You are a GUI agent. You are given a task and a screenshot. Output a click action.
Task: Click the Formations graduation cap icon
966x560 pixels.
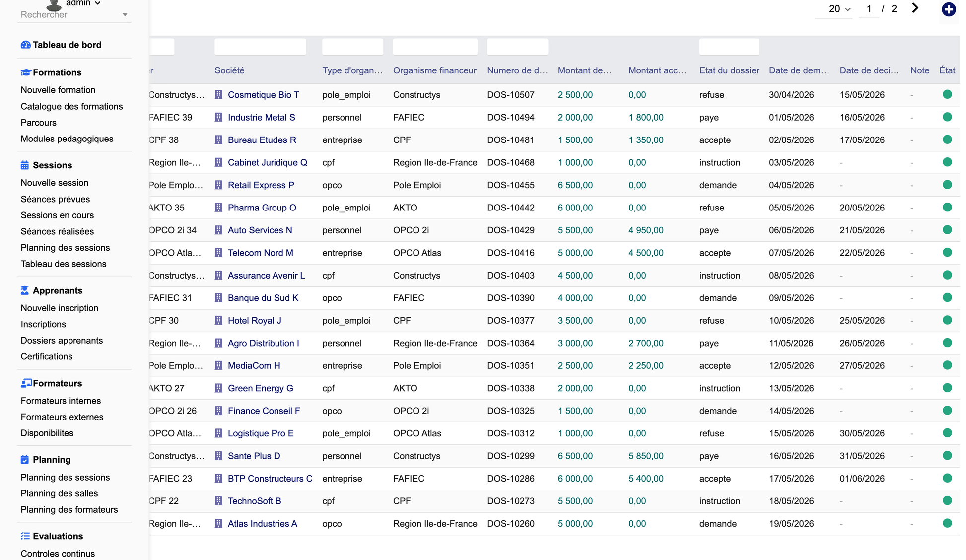25,72
